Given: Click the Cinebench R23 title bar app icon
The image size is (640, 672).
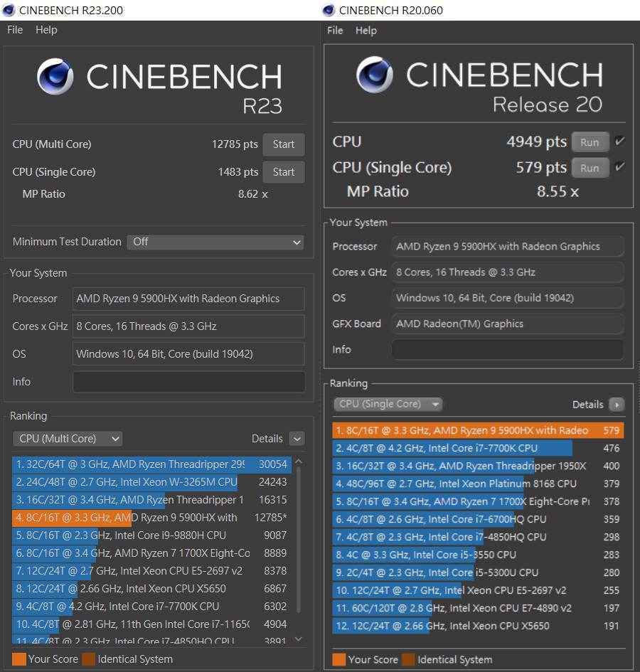Looking at the screenshot, I should coord(9,10).
